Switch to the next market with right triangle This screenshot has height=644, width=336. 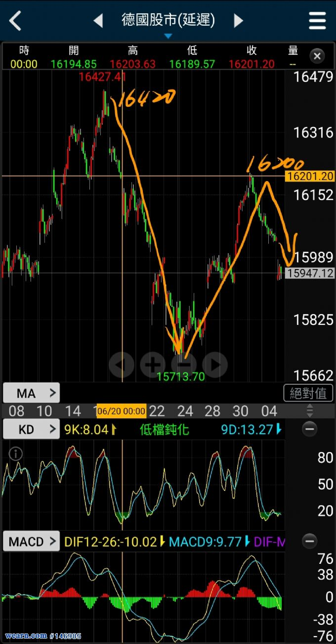(x=238, y=21)
